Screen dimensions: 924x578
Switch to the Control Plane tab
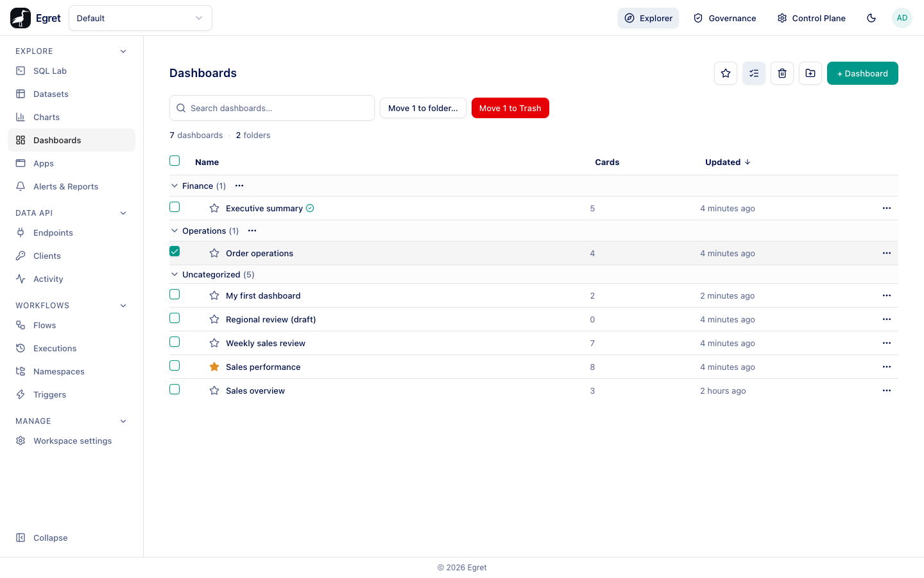pos(811,18)
